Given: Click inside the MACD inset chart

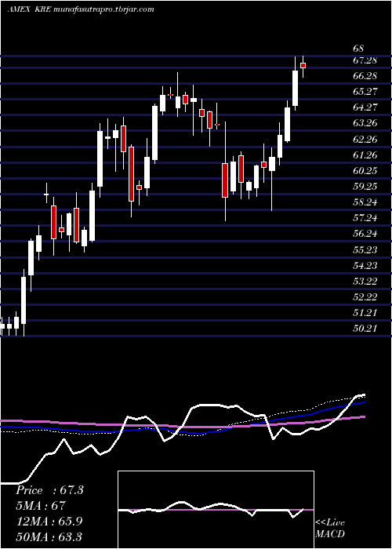Looking at the screenshot, I should tap(216, 510).
